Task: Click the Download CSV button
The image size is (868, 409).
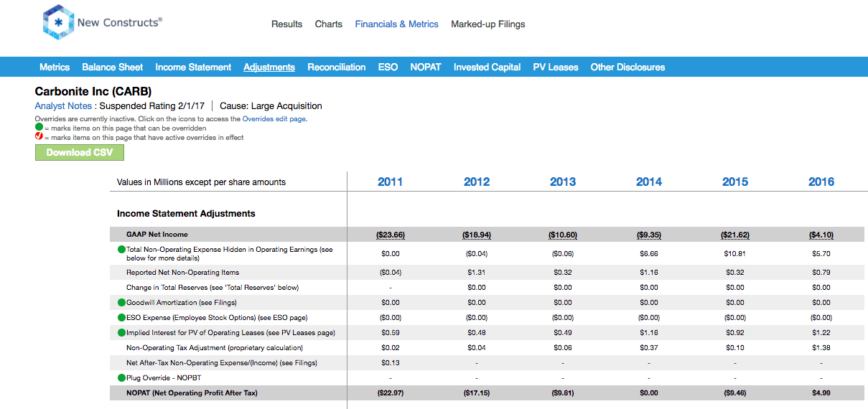Action: (79, 152)
